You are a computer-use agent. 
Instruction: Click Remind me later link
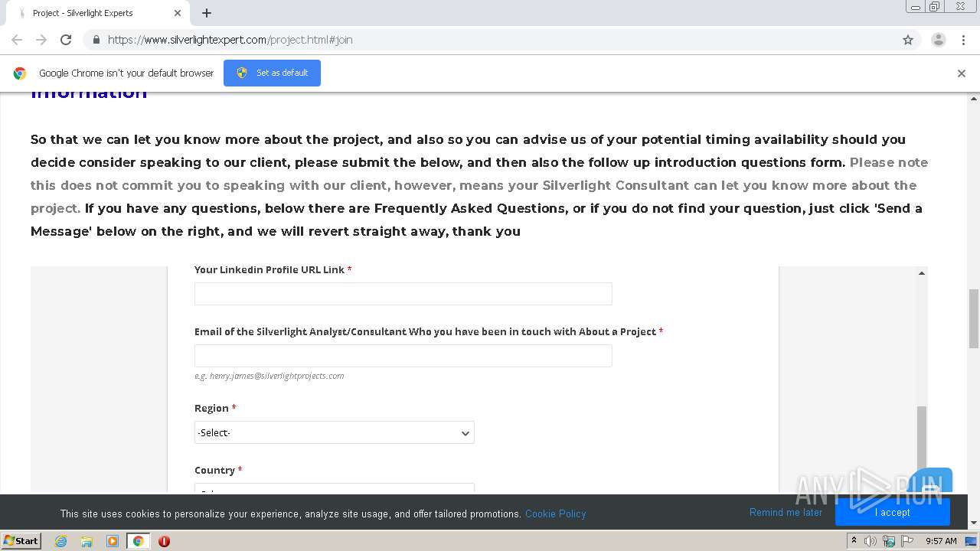(x=786, y=513)
